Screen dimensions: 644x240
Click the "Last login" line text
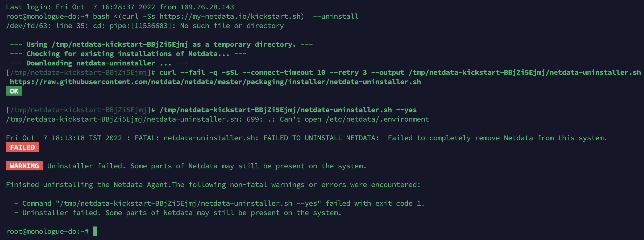[x=120, y=7]
